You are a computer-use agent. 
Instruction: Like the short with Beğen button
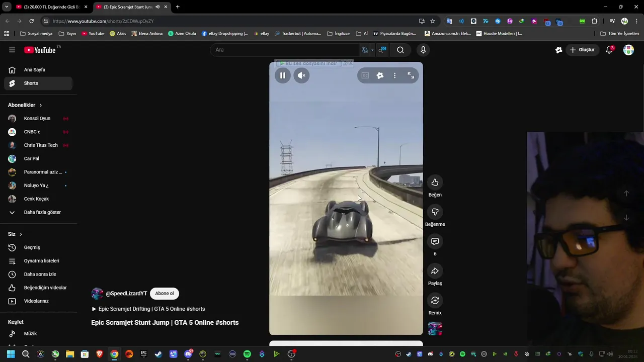[435, 183]
